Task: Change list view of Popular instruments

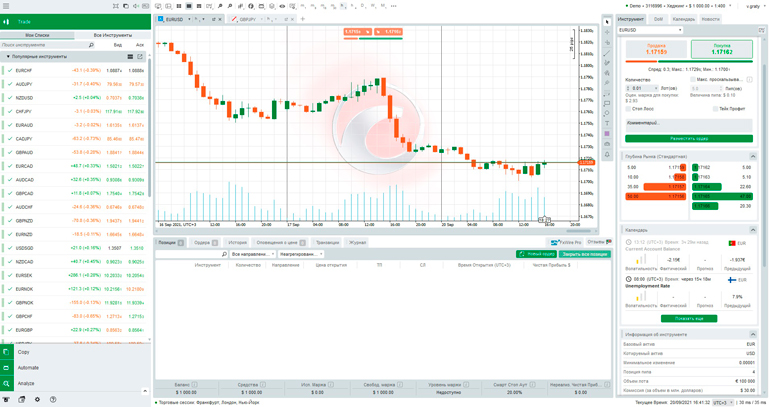Action: [x=130, y=56]
